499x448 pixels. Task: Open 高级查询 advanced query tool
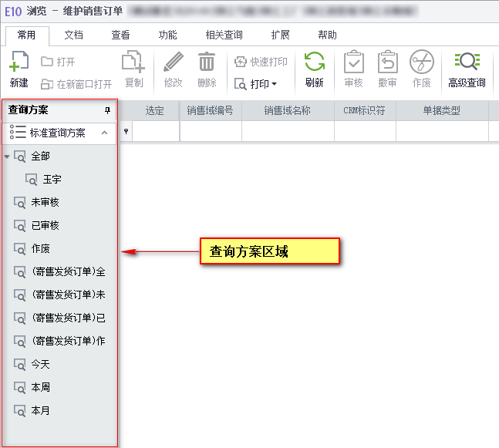[467, 62]
